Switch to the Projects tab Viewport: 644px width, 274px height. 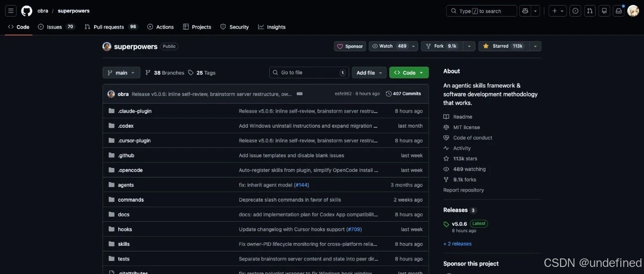pos(197,27)
